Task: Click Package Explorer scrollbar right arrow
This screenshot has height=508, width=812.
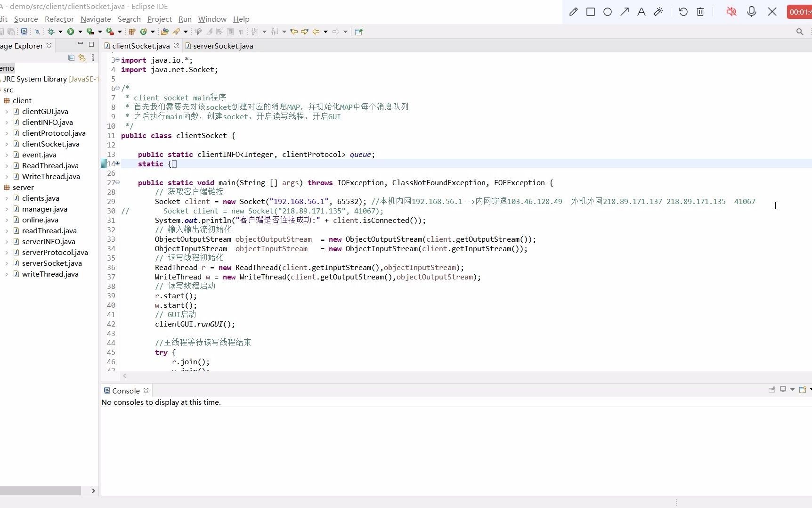Action: point(93,491)
